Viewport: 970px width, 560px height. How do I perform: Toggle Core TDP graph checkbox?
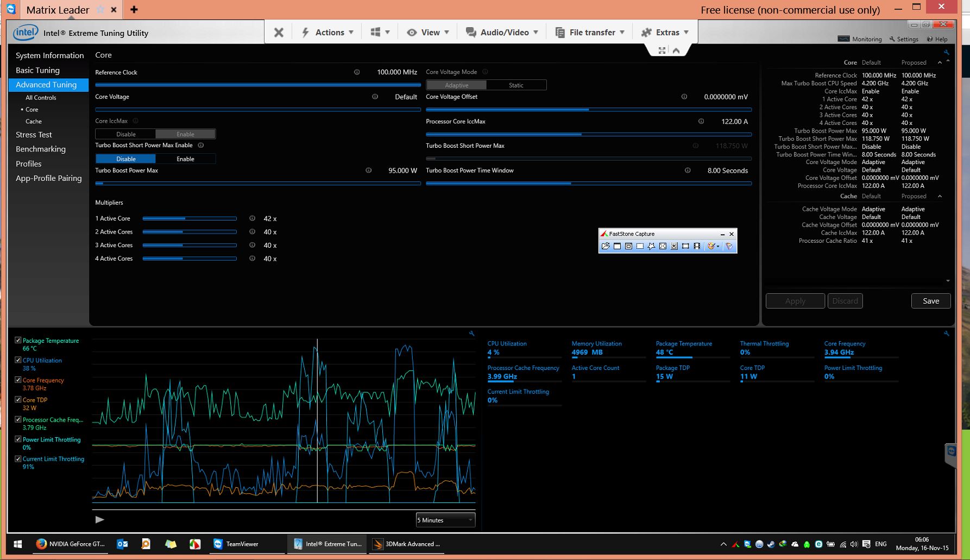click(x=18, y=399)
